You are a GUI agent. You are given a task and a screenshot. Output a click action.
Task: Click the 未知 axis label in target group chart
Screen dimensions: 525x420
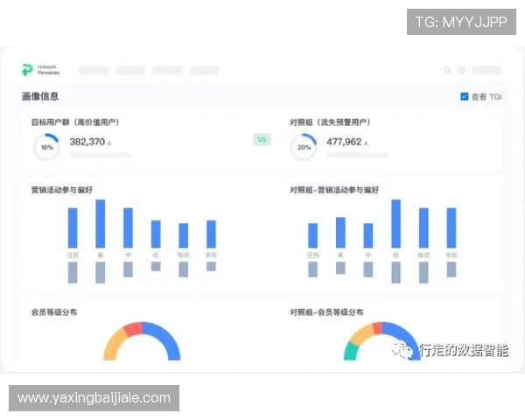coord(211,255)
